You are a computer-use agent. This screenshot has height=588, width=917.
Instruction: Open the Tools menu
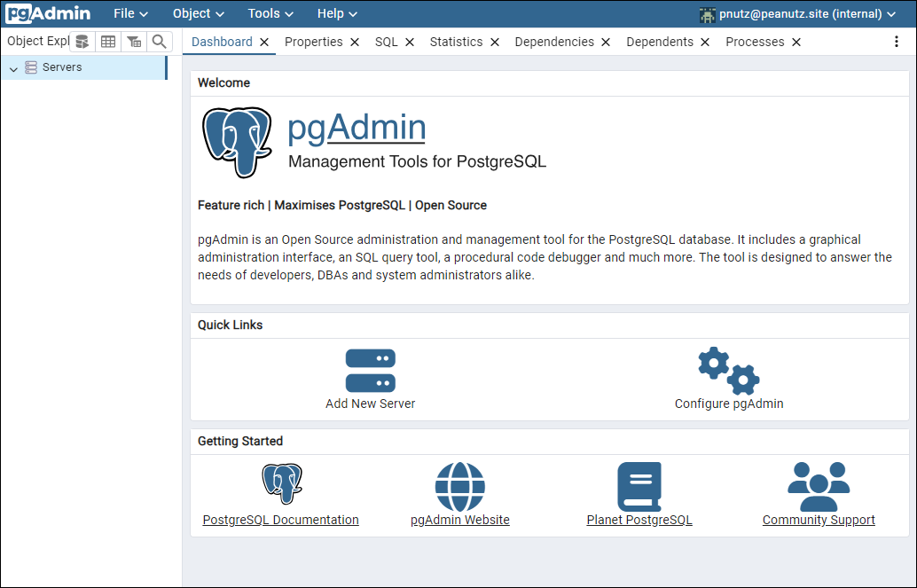coord(270,13)
